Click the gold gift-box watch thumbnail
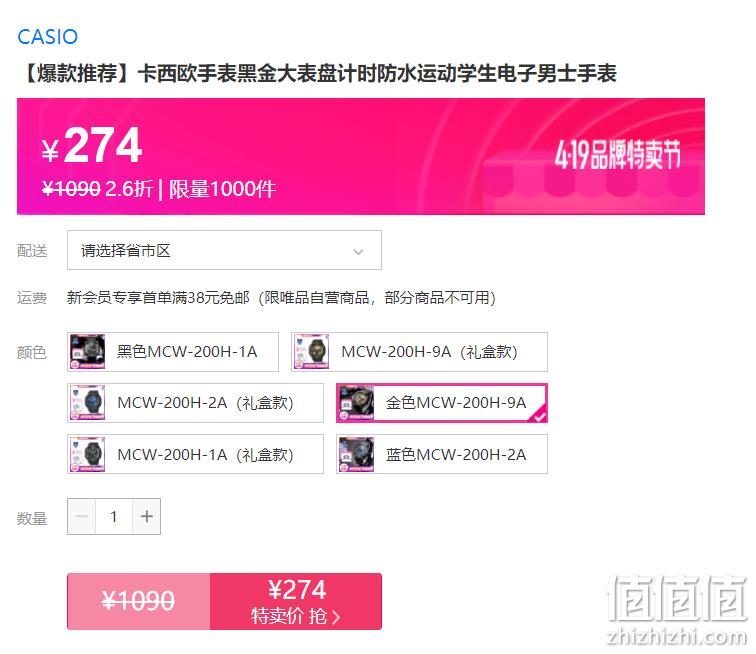Viewport: 756px width, 654px height. 311,352
